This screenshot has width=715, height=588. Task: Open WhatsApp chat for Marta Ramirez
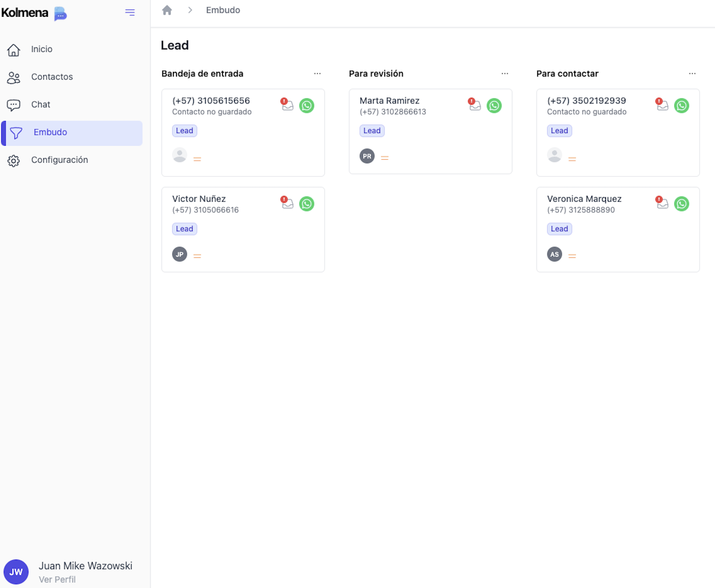[494, 106]
